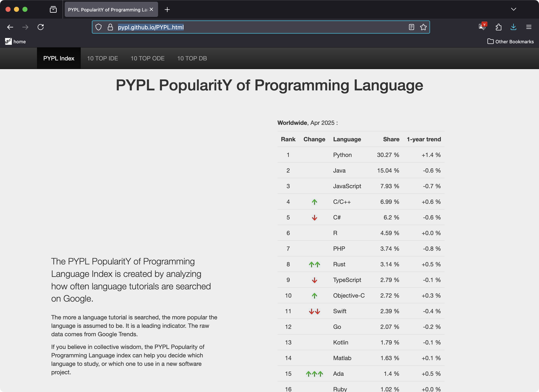The height and width of the screenshot is (392, 539).
Task: Click the browser back arrow
Action: click(10, 27)
